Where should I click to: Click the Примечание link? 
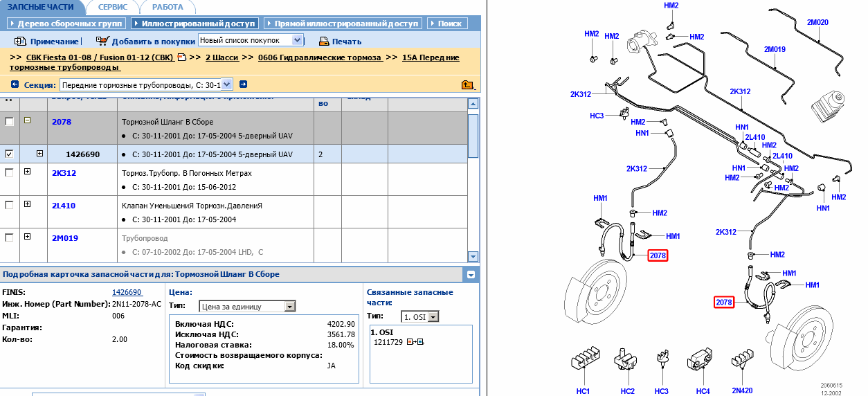coord(54,42)
